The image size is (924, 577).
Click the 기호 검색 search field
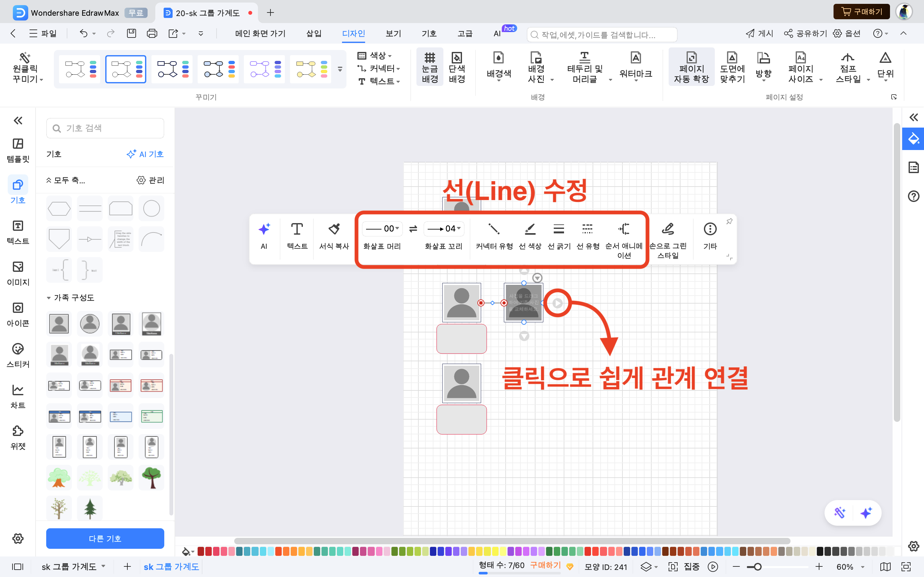(x=105, y=128)
